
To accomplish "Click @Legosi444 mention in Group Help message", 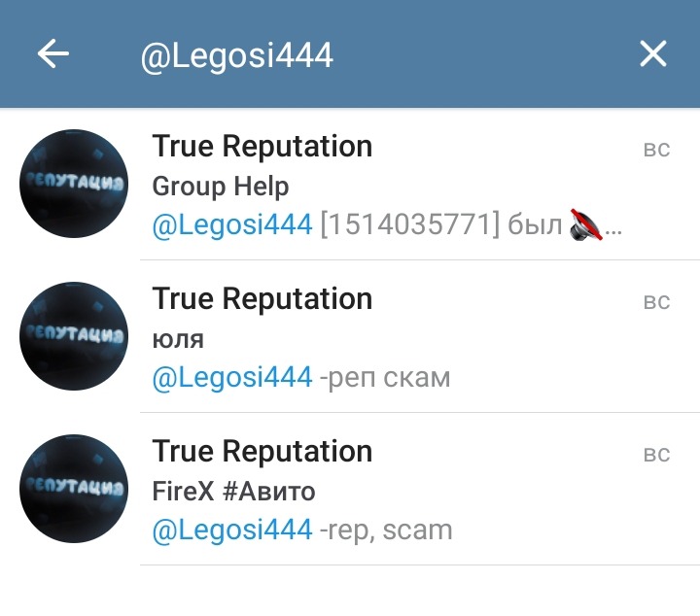I will [232, 224].
